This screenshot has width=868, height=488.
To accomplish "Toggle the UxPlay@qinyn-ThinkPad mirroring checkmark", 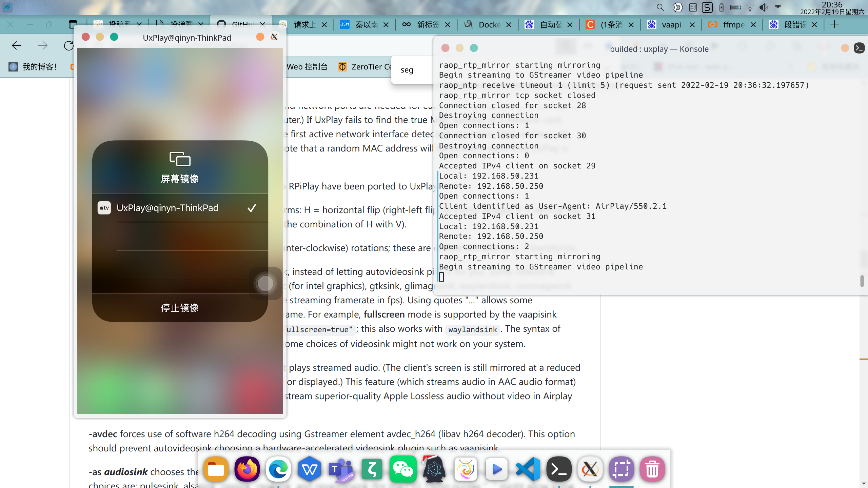I will tap(252, 208).
